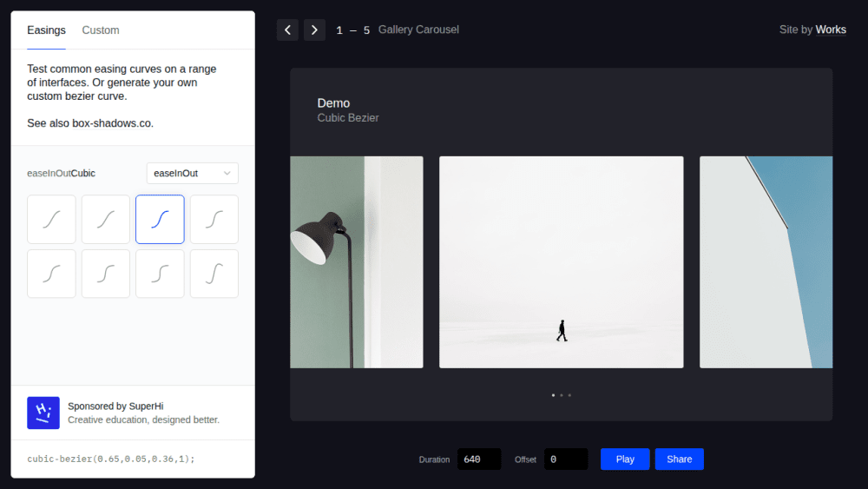
Task: Select the second easing curve tile in top row
Action: 106,219
